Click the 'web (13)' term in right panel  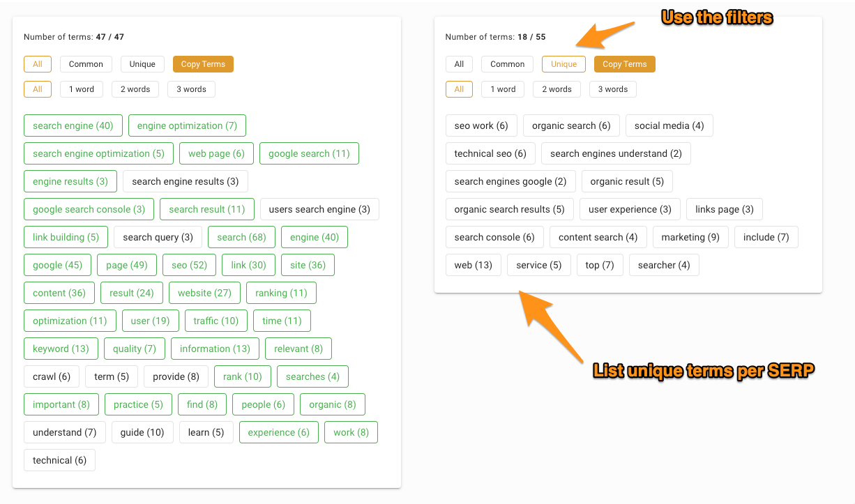(473, 265)
